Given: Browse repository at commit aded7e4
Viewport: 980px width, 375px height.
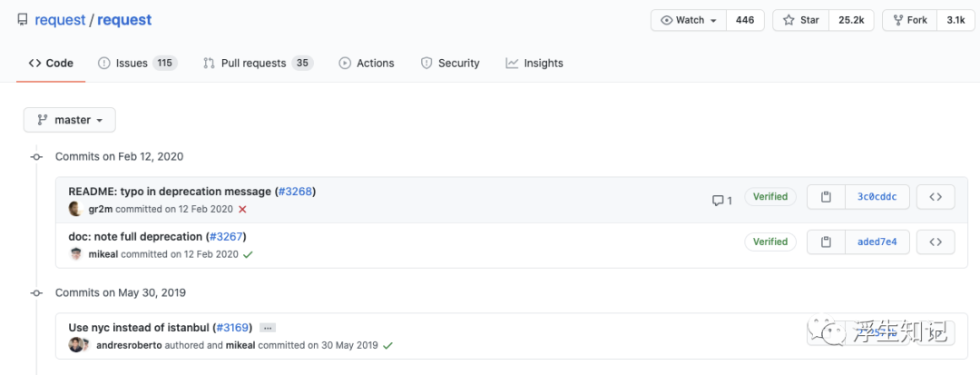Looking at the screenshot, I should click(x=936, y=242).
